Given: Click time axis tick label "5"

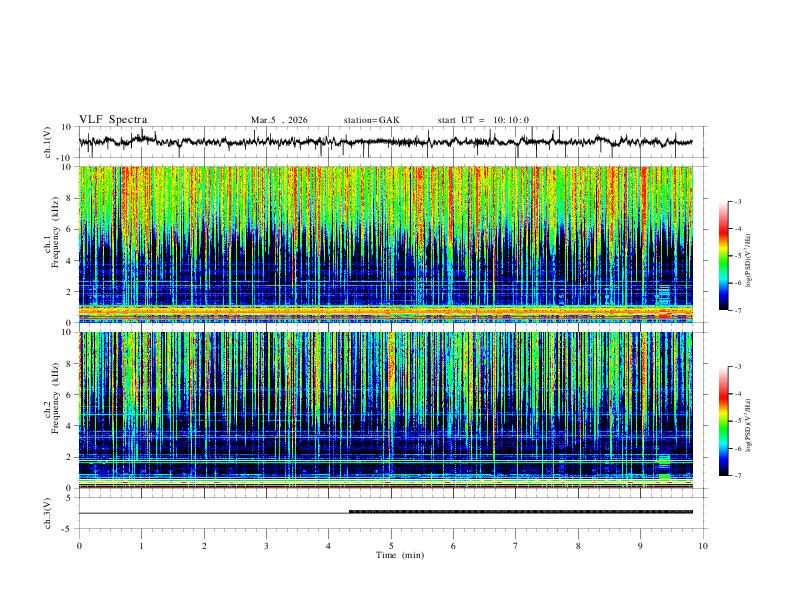Looking at the screenshot, I should coord(391,546).
